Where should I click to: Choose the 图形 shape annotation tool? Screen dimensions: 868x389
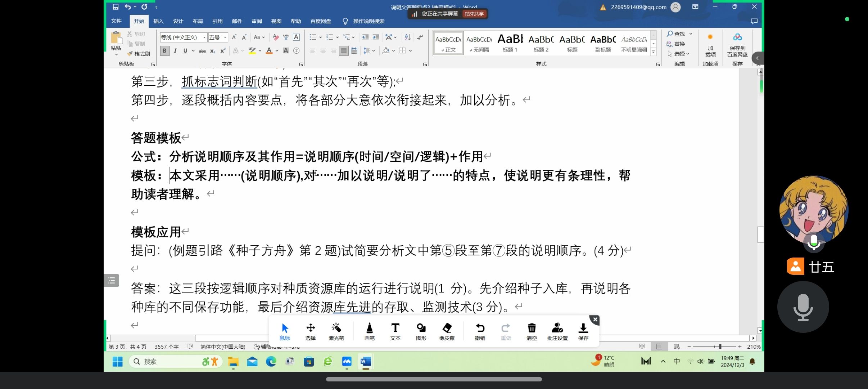[421, 331]
